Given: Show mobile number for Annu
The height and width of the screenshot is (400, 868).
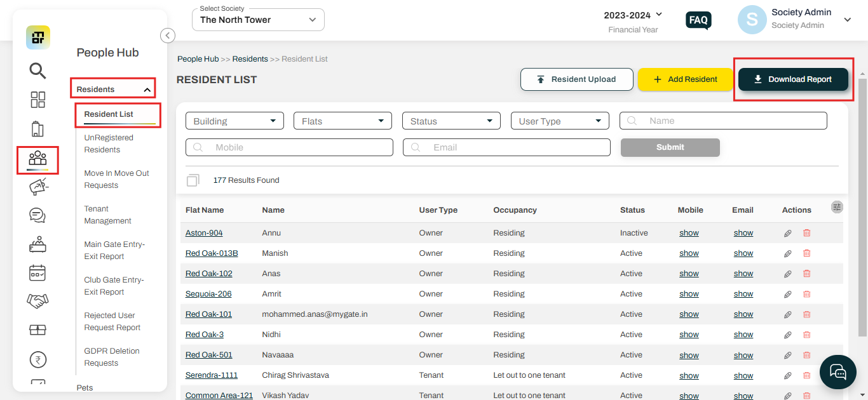Looking at the screenshot, I should [689, 232].
